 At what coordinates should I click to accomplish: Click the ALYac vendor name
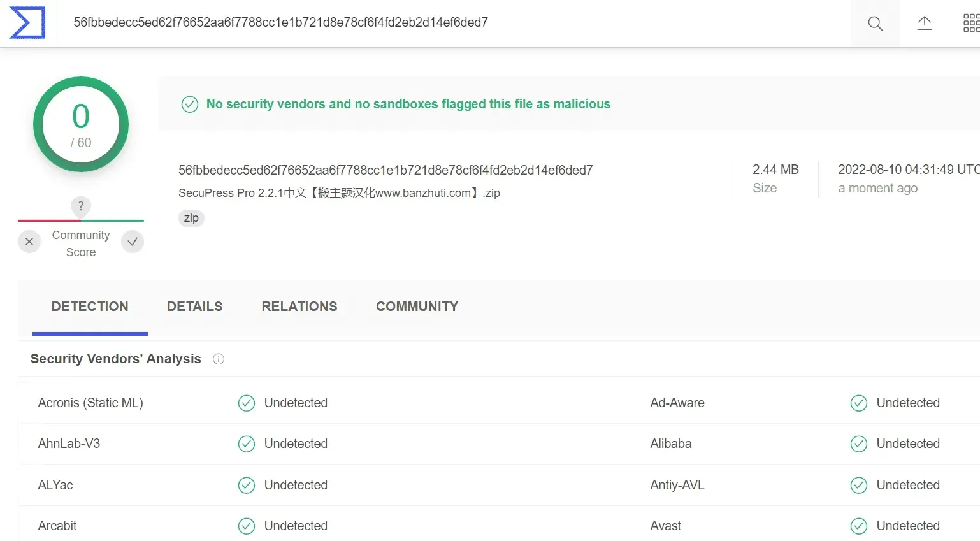click(x=55, y=485)
